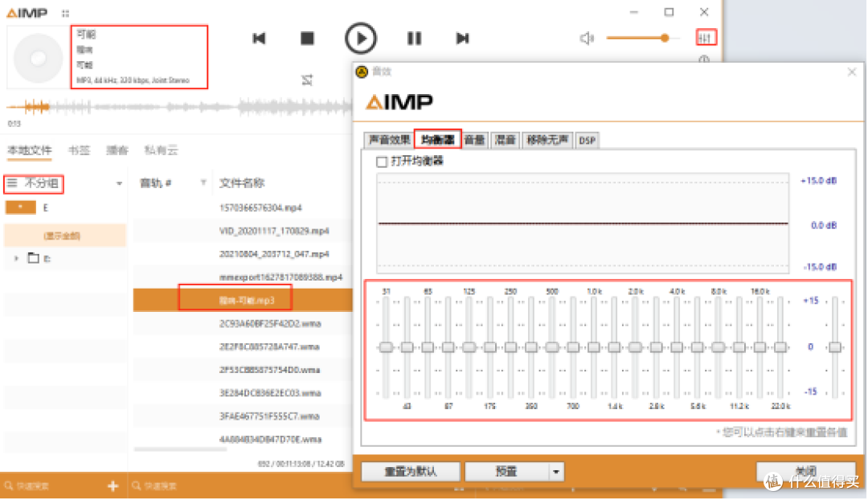Image resolution: width=868 pixels, height=500 pixels.
Task: Click the orange E drive selector button
Action: (20, 207)
